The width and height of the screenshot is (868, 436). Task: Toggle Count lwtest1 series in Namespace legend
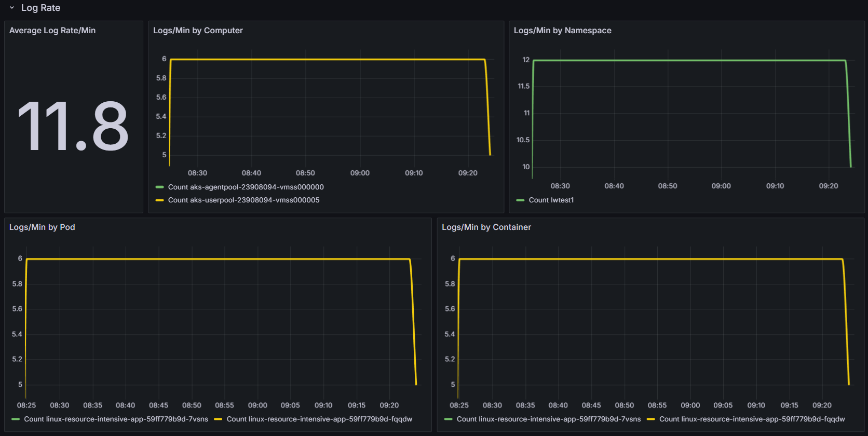click(x=551, y=200)
